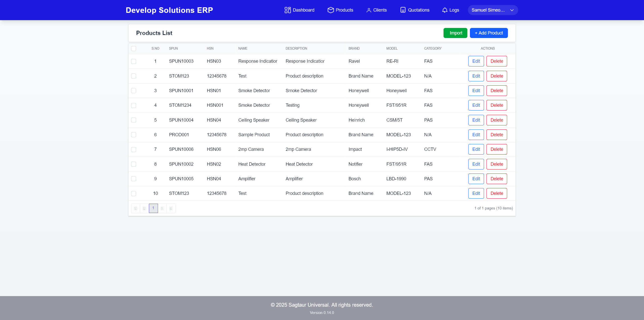The height and width of the screenshot is (320, 644).
Task: Open the Quotations menu item
Action: click(418, 10)
